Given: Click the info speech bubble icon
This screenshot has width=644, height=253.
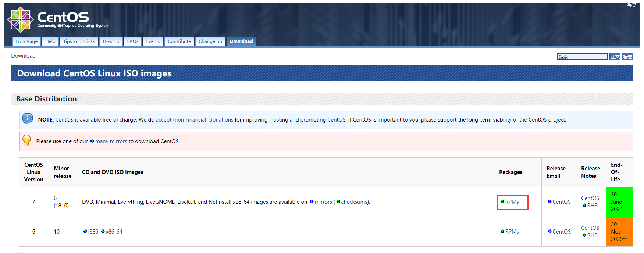Looking at the screenshot, I should point(28,119).
